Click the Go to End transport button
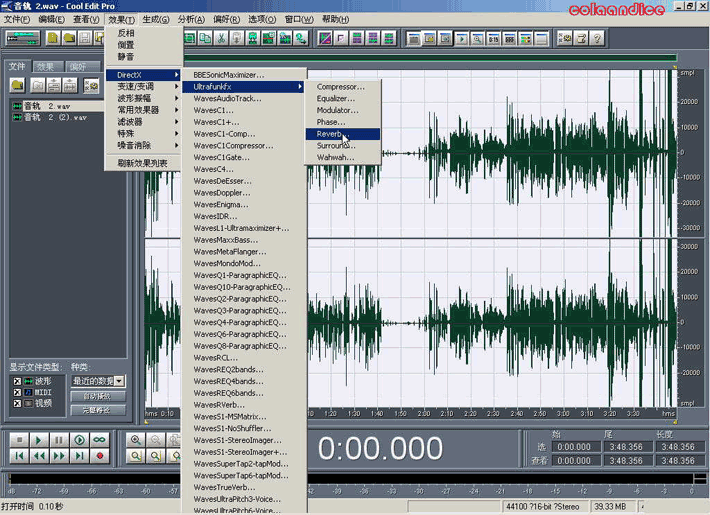710x515 pixels. tap(79, 456)
